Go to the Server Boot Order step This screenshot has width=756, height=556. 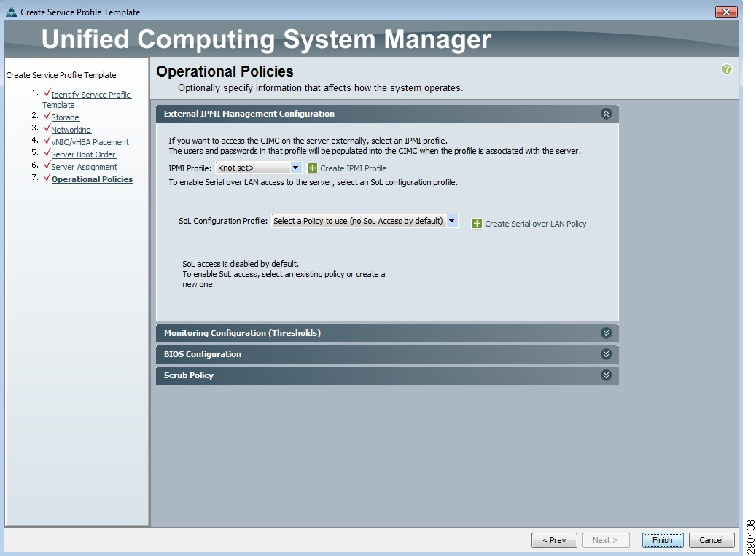pyautogui.click(x=83, y=154)
